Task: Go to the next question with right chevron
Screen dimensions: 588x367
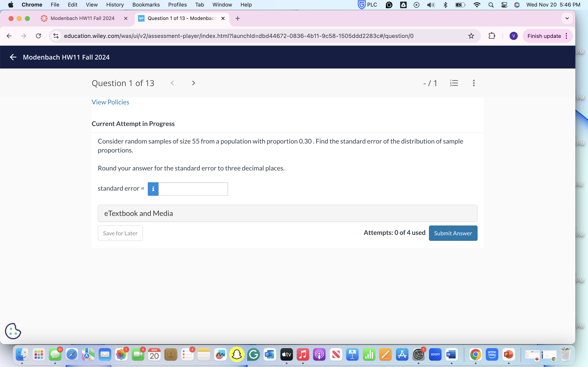Action: click(193, 83)
